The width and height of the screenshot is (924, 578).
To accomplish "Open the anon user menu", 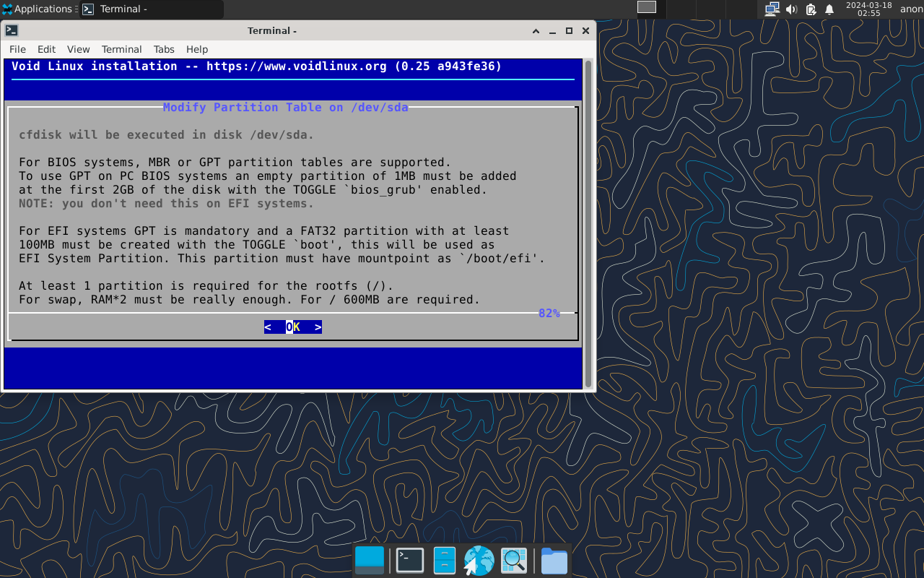I will click(911, 9).
